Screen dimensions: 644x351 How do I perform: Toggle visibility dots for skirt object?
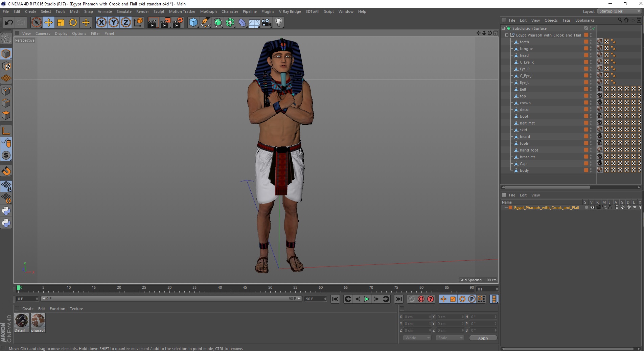pos(591,130)
